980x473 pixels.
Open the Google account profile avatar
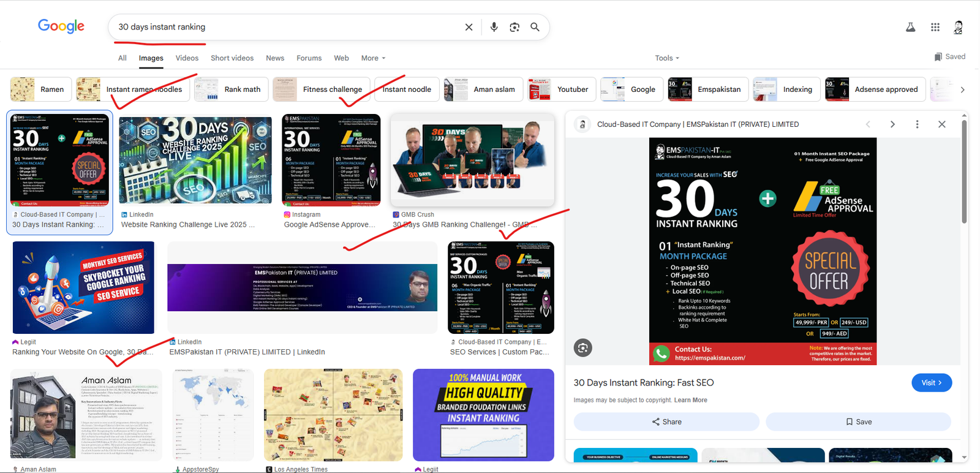[959, 27]
